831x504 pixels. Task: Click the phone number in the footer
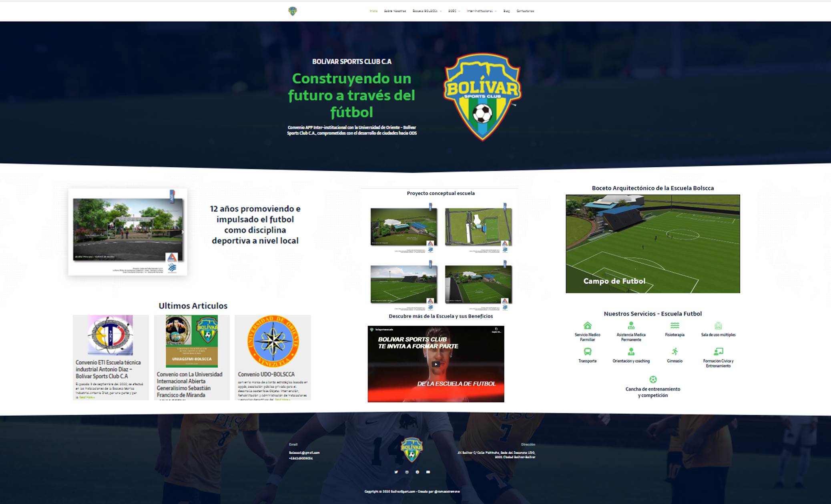pos(301,458)
